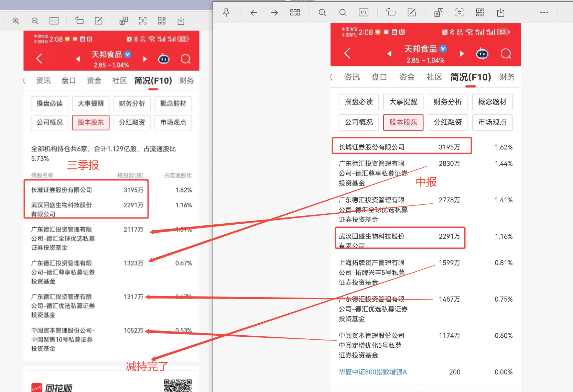The height and width of the screenshot is (392, 573).
Task: Open image edit tool in front viewer
Action: coord(412,12)
